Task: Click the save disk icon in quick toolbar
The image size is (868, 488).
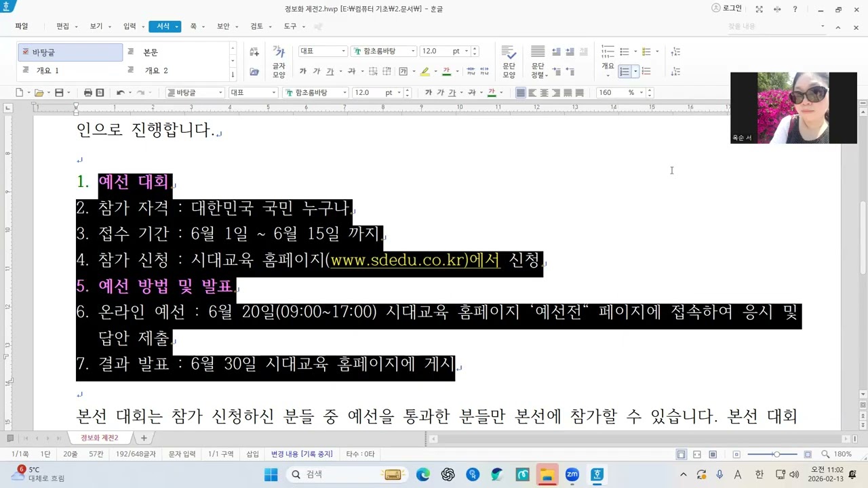Action: (x=59, y=92)
